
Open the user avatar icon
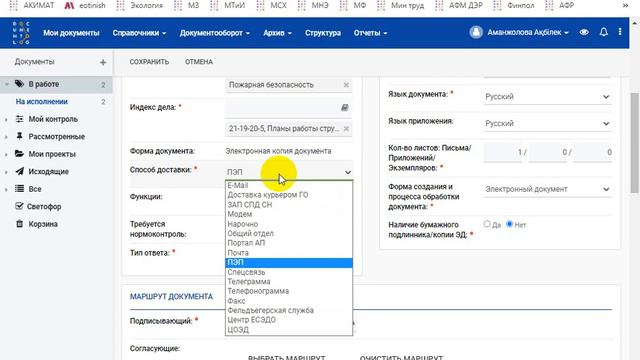[476, 32]
